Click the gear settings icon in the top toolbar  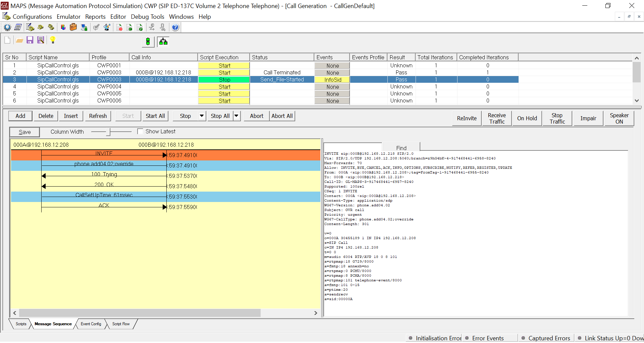[7, 27]
